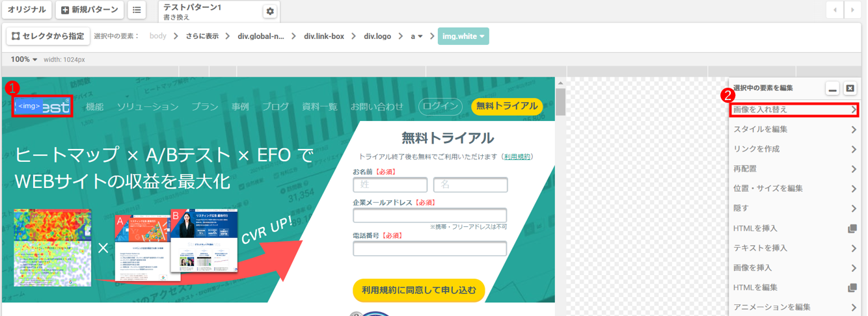Viewport: 868px width, 316px height.
Task: Select div.global-n... breadcrumb
Action: coord(261,36)
